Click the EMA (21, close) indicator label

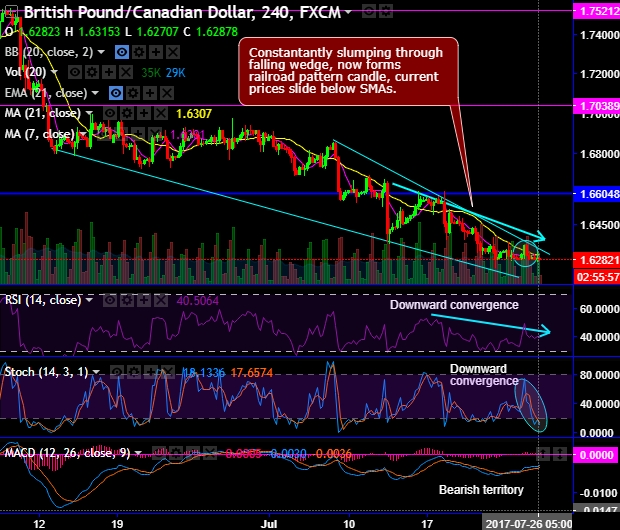pyautogui.click(x=46, y=93)
